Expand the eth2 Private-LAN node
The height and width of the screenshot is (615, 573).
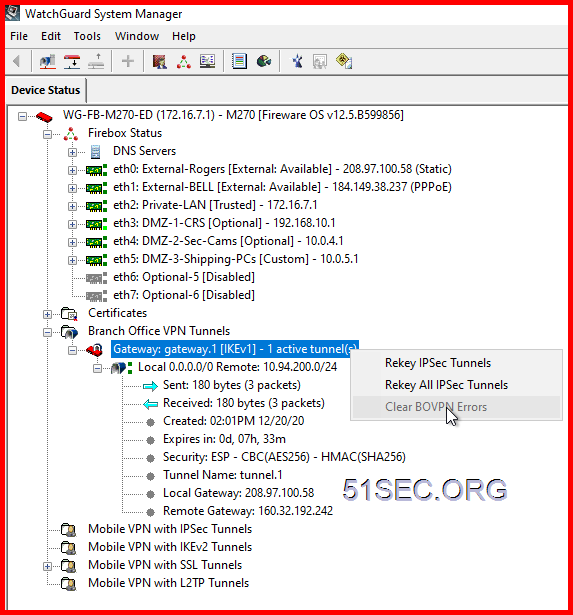click(72, 206)
